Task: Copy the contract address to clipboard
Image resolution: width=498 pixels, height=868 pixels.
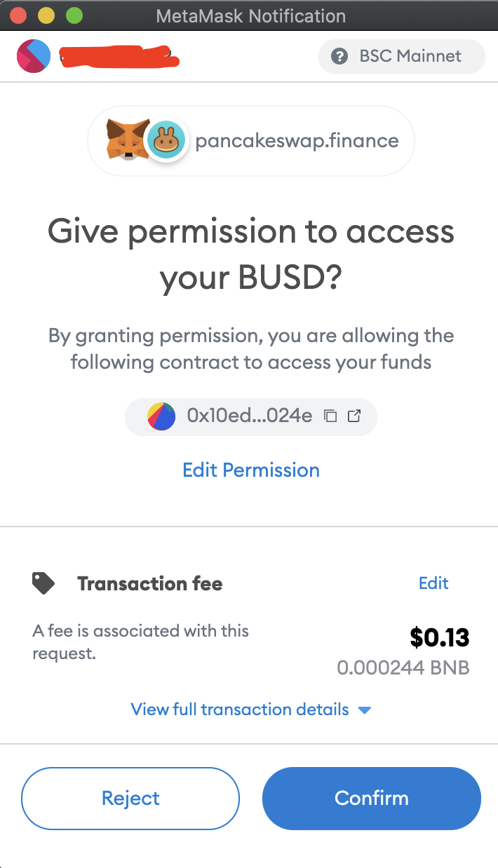Action: coord(330,416)
